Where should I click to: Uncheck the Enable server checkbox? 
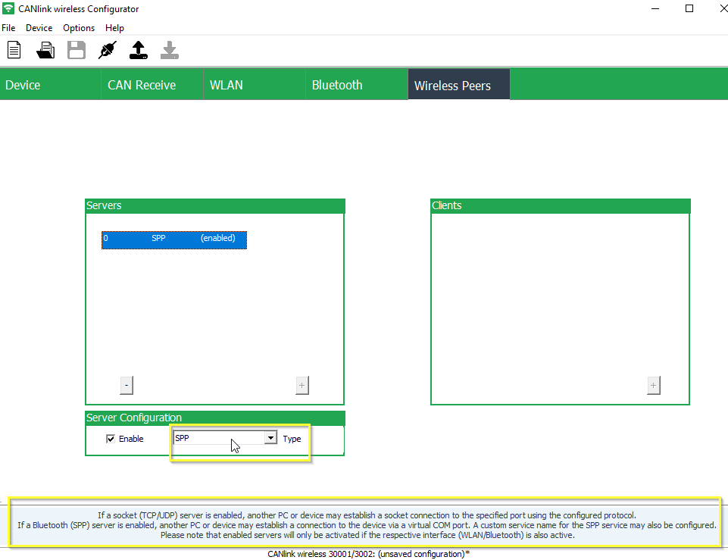111,438
